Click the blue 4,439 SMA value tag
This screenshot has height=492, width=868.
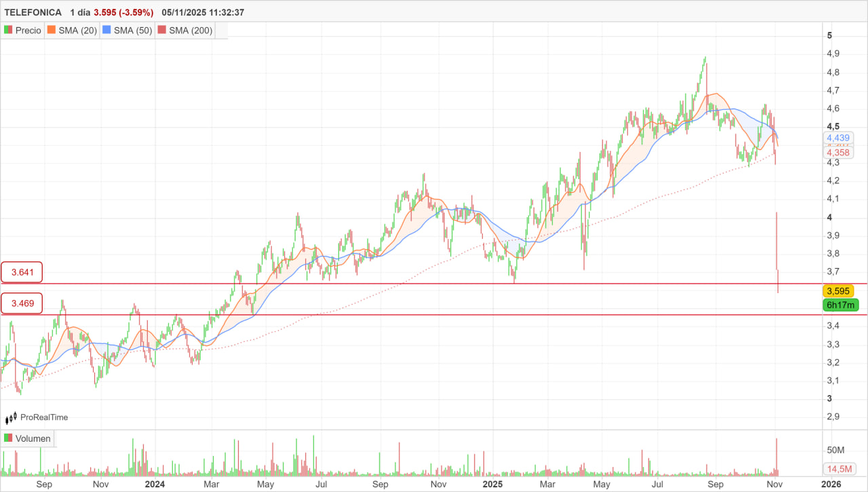click(838, 138)
